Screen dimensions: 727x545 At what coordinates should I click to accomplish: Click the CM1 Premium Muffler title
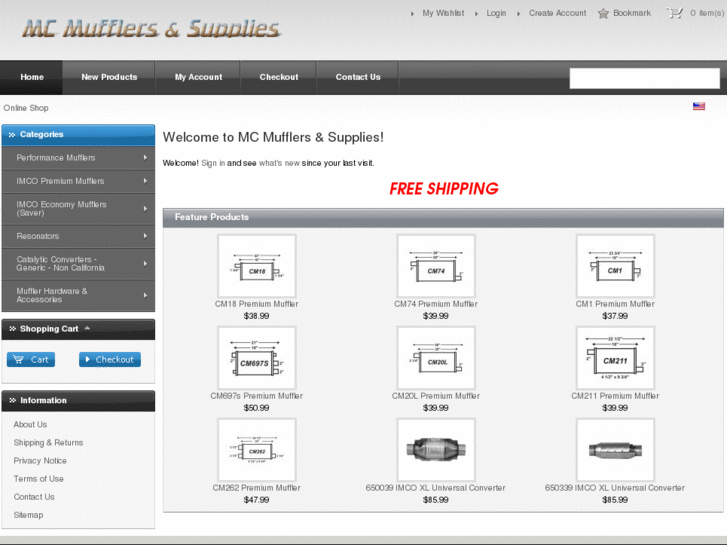[x=615, y=304]
